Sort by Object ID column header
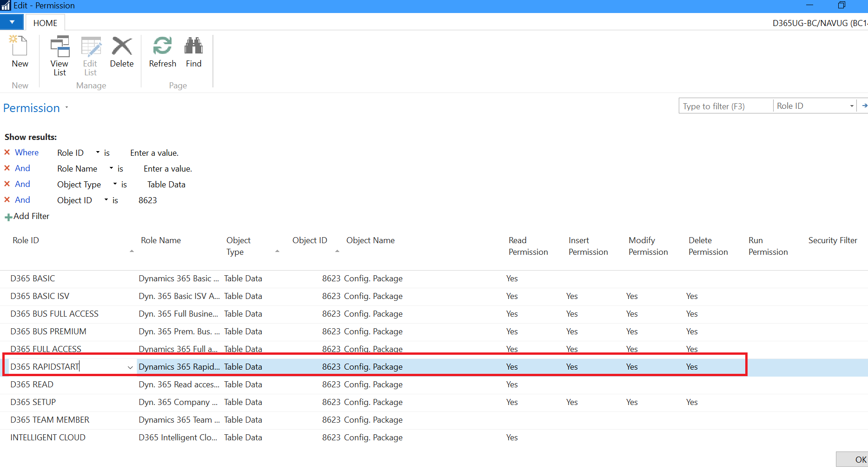The image size is (868, 471). coord(310,240)
